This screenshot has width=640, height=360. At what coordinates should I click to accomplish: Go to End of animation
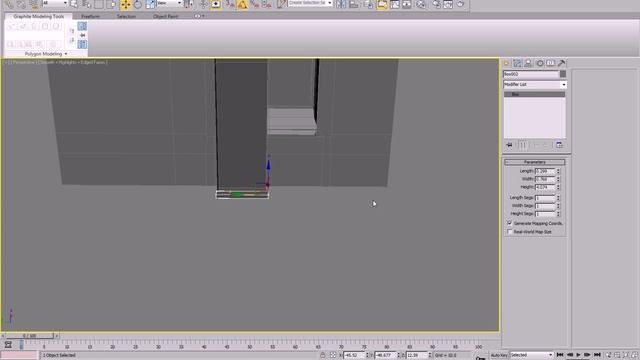597,355
